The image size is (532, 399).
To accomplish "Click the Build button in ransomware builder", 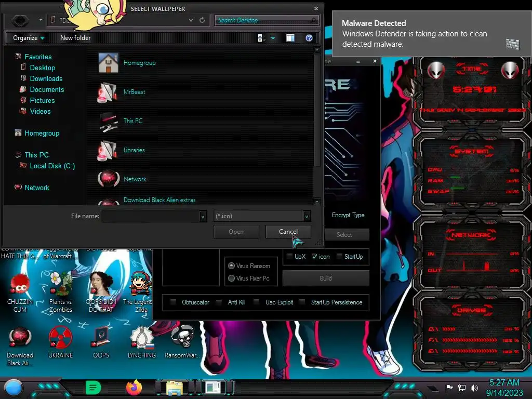I will (326, 278).
